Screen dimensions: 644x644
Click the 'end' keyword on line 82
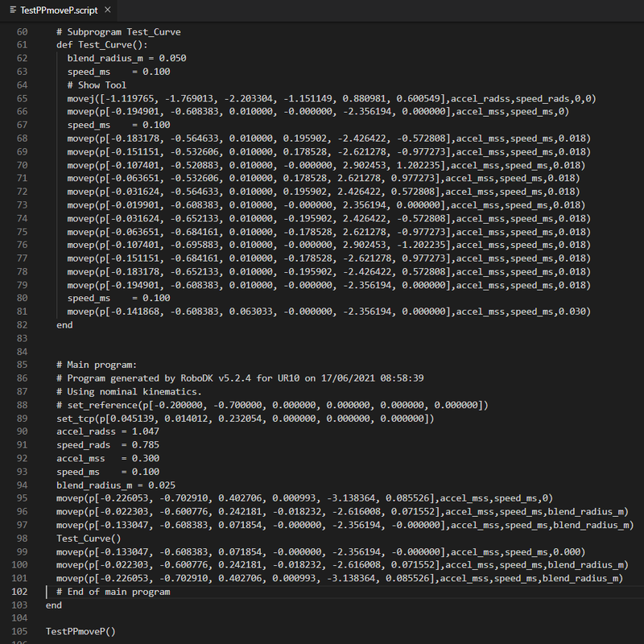click(x=64, y=325)
